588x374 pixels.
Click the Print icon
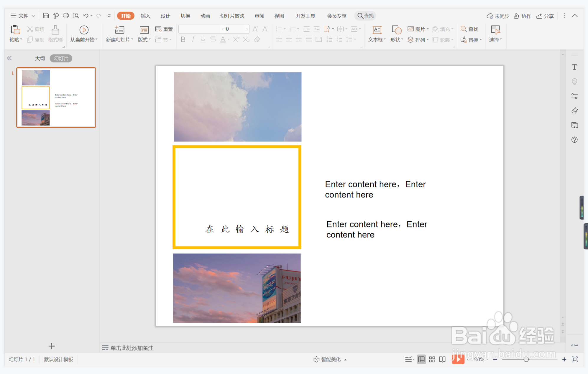point(66,16)
